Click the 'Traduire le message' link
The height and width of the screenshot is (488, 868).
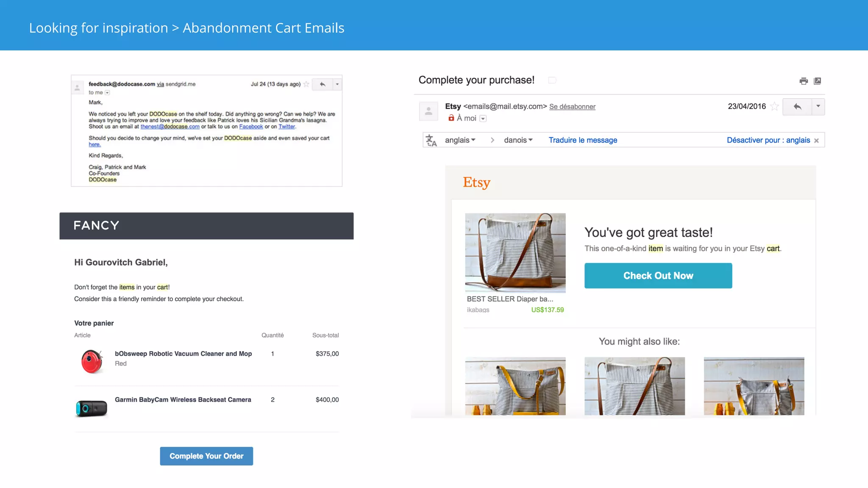click(583, 140)
